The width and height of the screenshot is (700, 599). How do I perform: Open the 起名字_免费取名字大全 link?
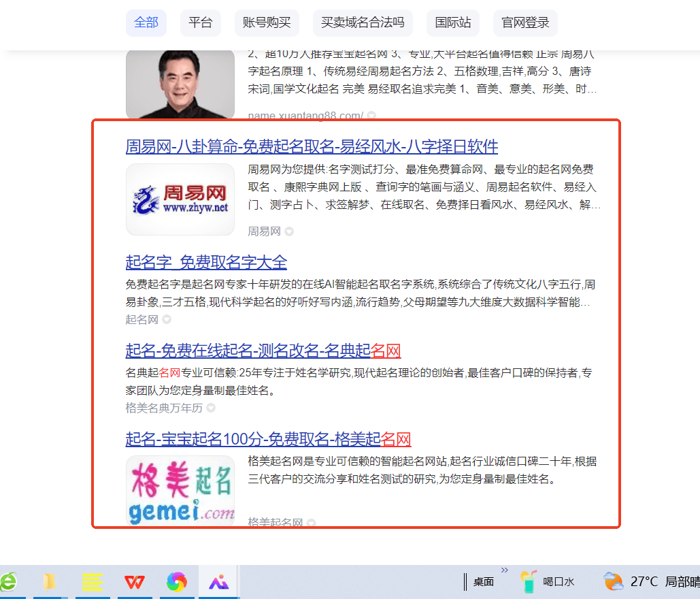pyautogui.click(x=206, y=262)
